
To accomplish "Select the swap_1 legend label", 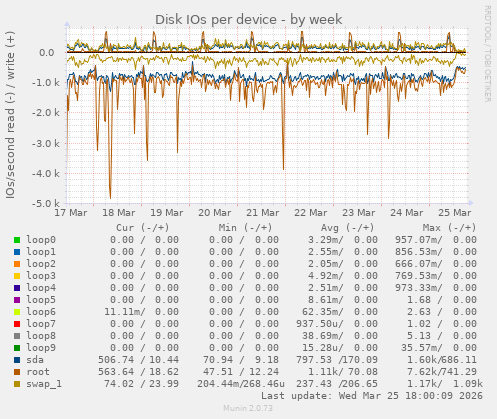I will click(x=44, y=384).
